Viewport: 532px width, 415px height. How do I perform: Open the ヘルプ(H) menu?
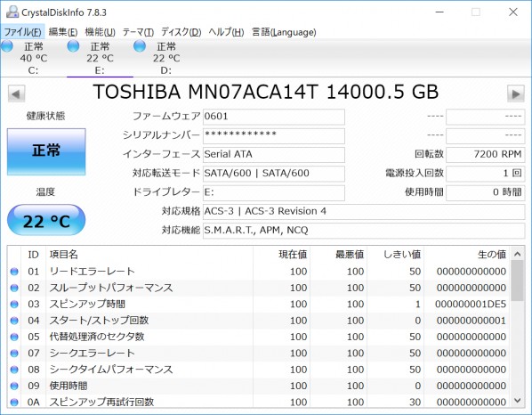point(226,32)
